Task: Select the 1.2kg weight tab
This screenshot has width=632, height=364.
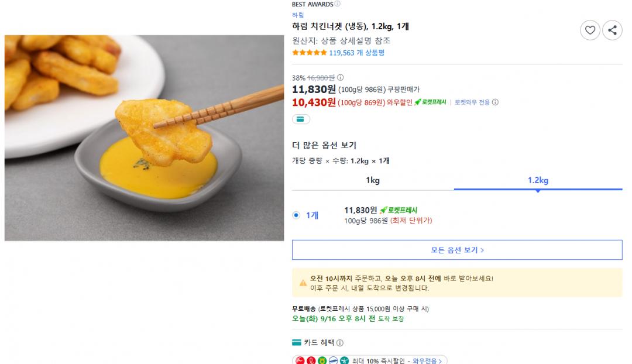Action: coord(538,180)
